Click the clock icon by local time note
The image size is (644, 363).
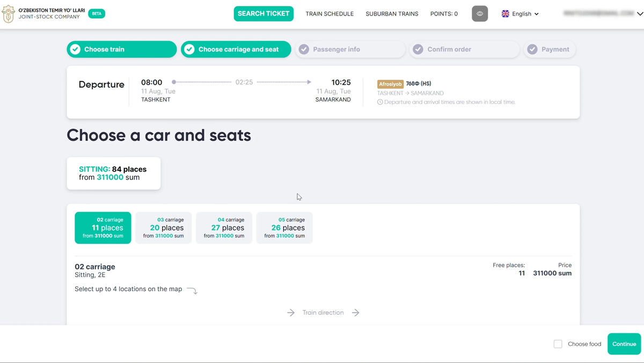(380, 102)
